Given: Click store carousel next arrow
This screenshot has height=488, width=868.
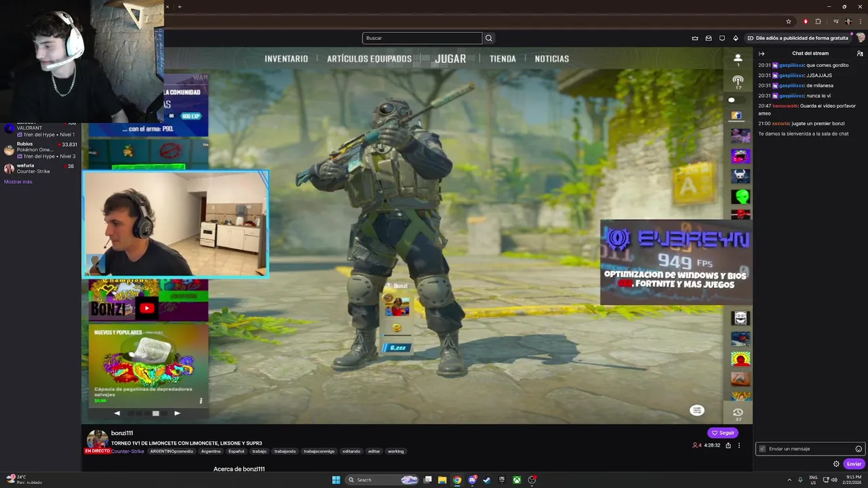Looking at the screenshot, I should pos(177,413).
